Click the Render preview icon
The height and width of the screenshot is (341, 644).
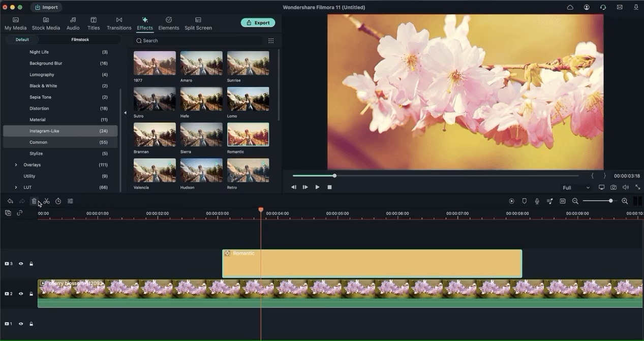[x=511, y=201]
